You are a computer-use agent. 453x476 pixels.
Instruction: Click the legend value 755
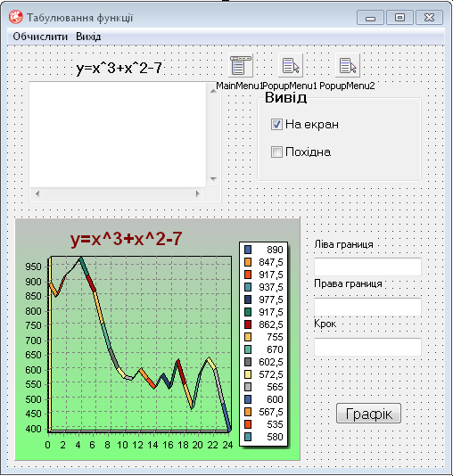[x=275, y=337]
